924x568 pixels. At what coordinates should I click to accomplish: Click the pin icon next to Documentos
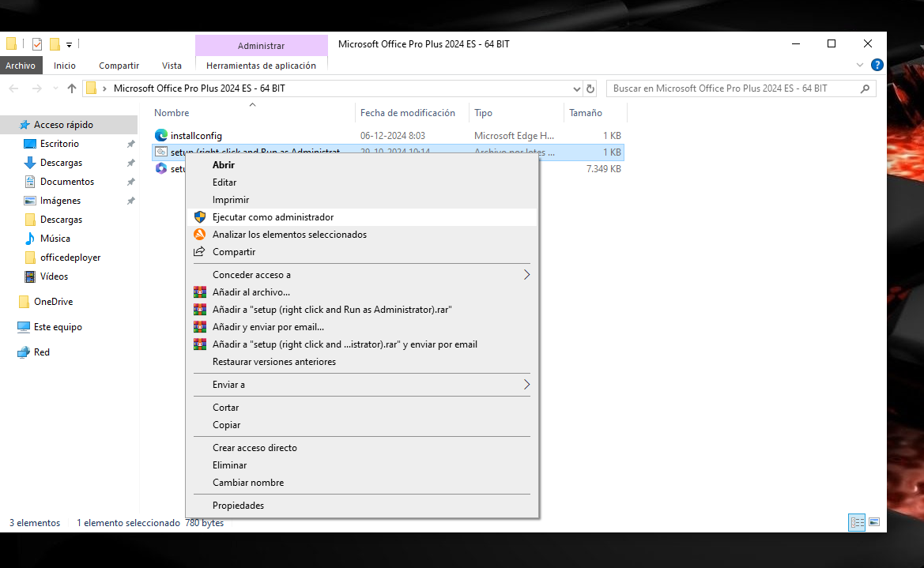tap(131, 182)
